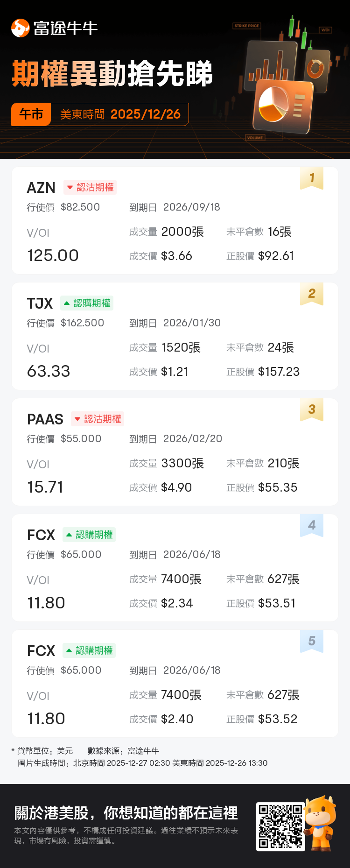Open the AZN ticker symbol
The width and height of the screenshot is (350, 868).
click(41, 188)
